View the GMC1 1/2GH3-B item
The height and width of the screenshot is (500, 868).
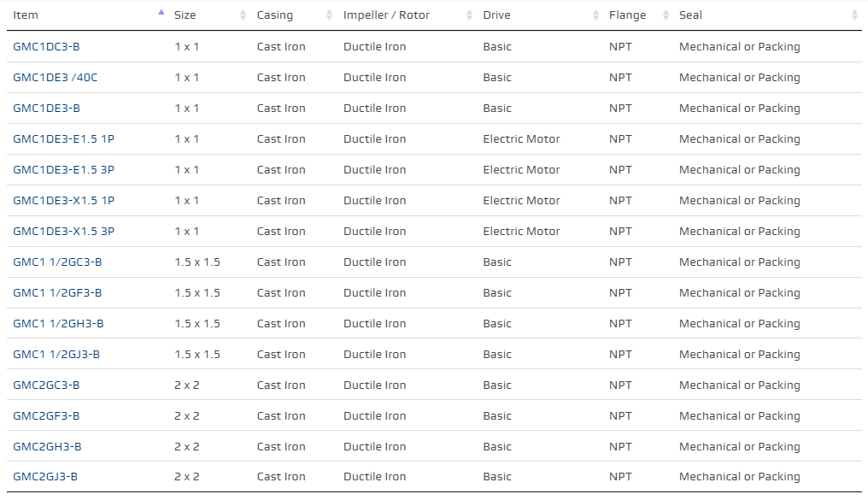pos(58,324)
